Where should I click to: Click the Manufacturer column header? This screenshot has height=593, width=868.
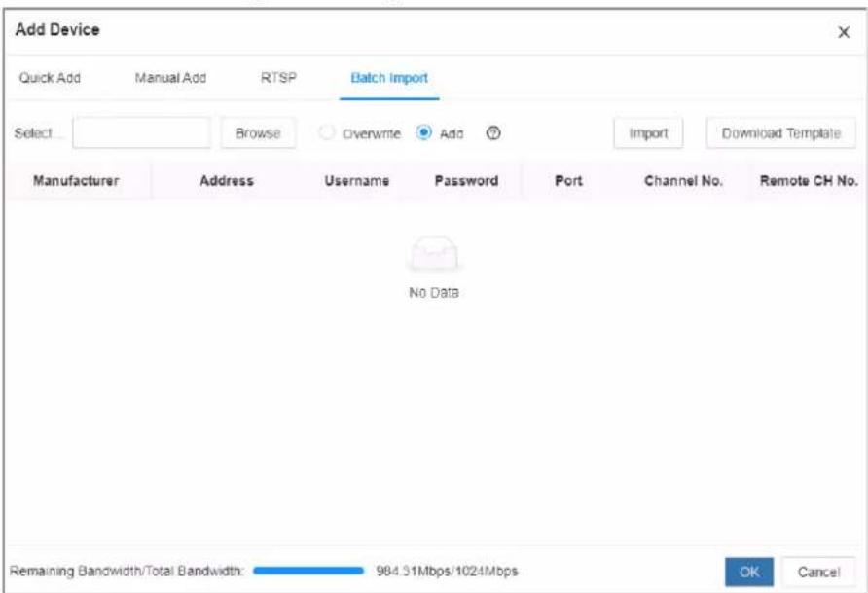tap(76, 181)
